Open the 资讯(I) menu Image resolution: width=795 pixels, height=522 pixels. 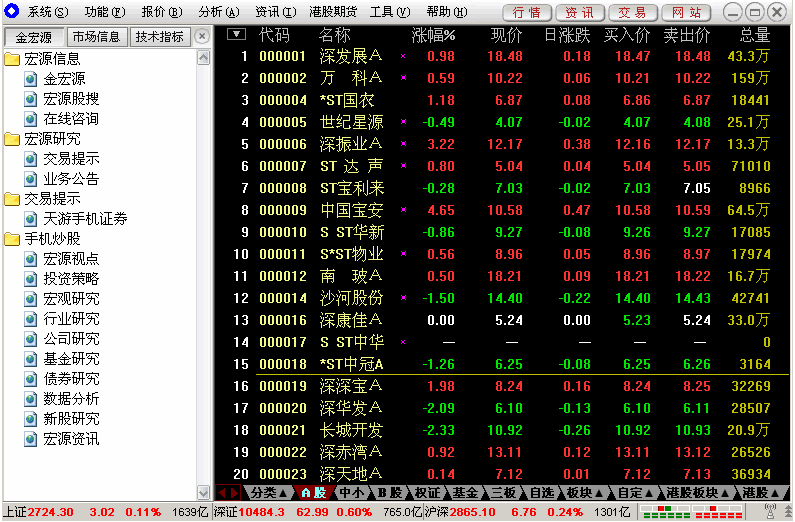pos(276,11)
